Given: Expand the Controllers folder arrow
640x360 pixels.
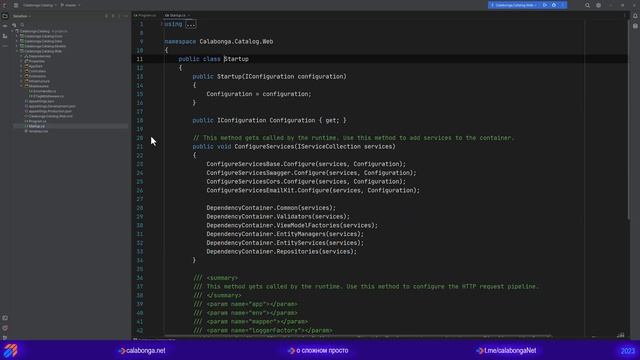Looking at the screenshot, I should 22,71.
